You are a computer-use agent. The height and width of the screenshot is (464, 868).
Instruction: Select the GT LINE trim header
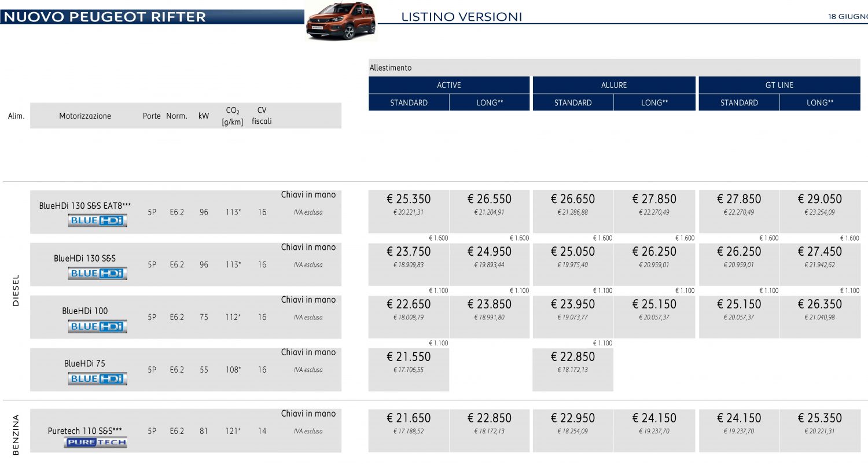tap(779, 85)
